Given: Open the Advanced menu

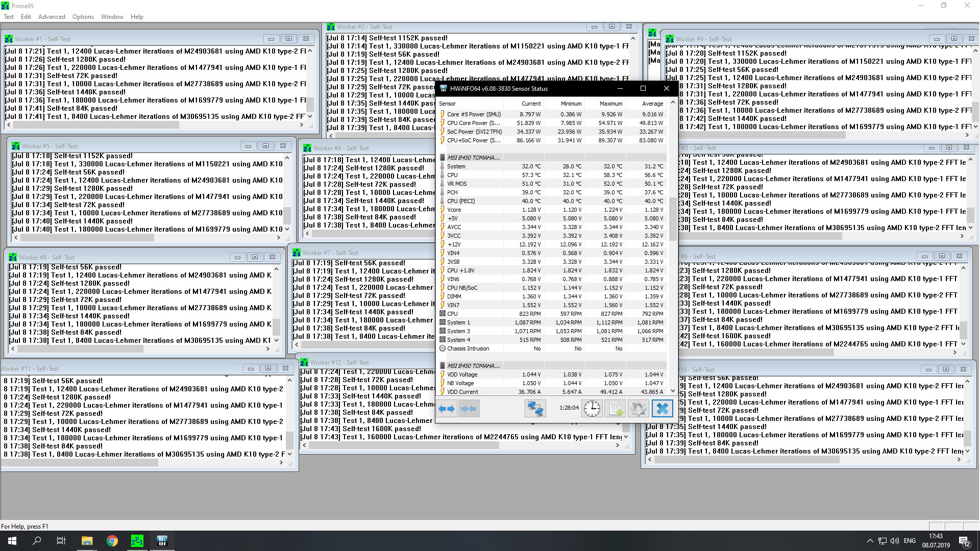Looking at the screenshot, I should pyautogui.click(x=52, y=17).
